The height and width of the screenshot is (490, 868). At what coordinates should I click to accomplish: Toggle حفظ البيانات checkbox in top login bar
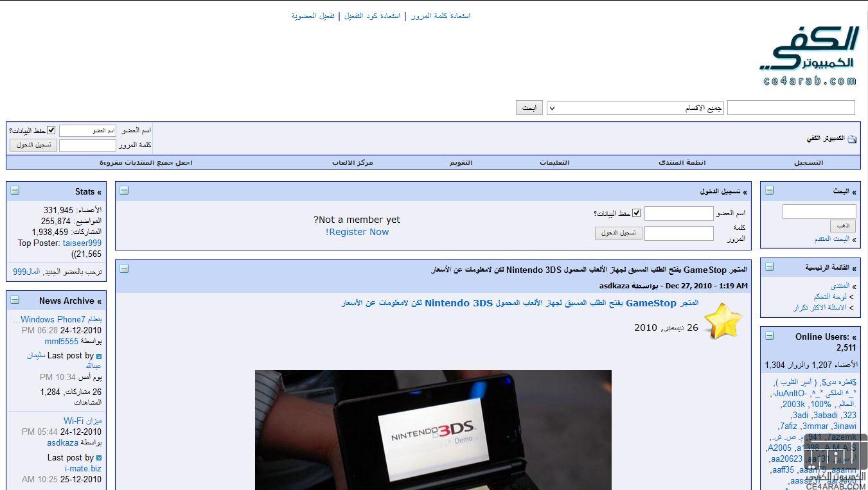tap(51, 130)
